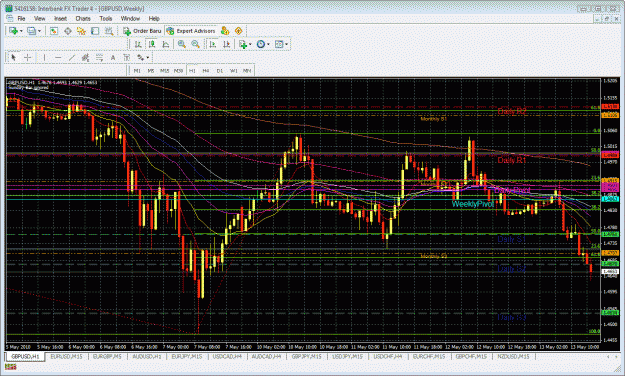The width and height of the screenshot is (625, 376).
Task: Select the Text Label tool
Action: [x=126, y=58]
